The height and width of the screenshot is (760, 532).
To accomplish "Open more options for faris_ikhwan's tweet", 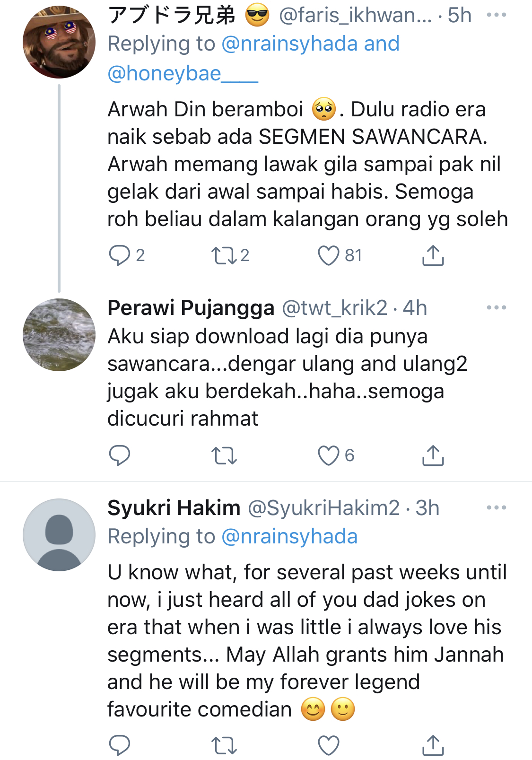I will coord(496,15).
